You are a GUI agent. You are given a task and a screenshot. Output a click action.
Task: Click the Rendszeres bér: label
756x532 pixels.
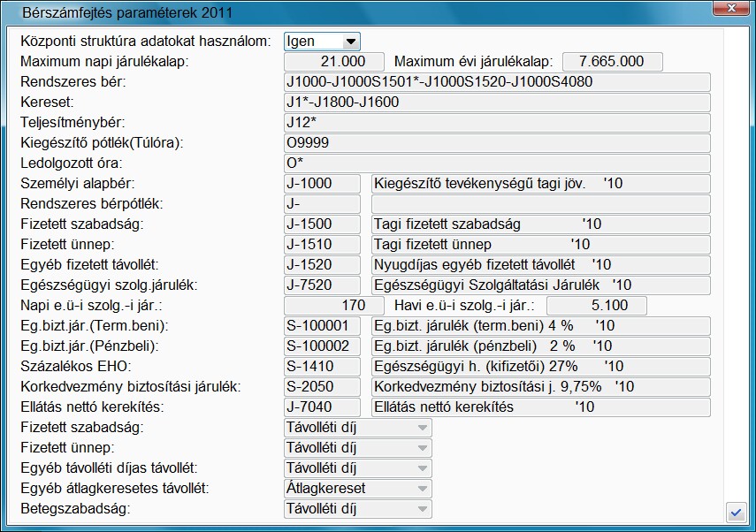tap(73, 82)
